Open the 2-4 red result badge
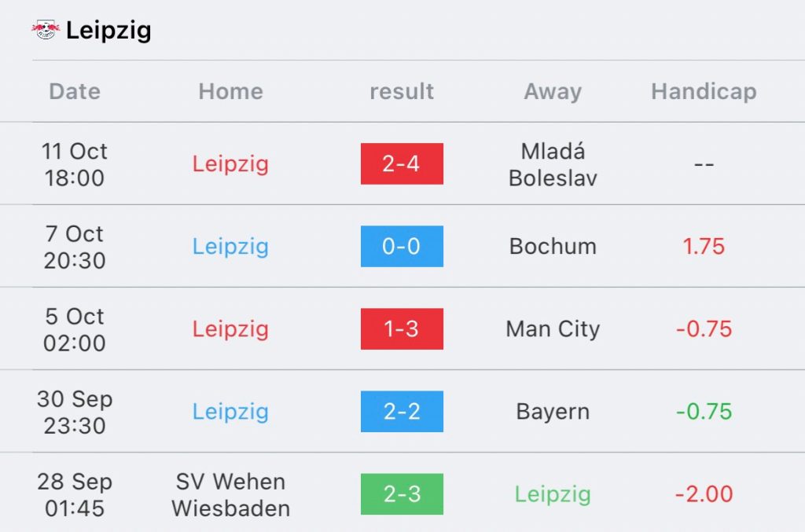 tap(402, 163)
